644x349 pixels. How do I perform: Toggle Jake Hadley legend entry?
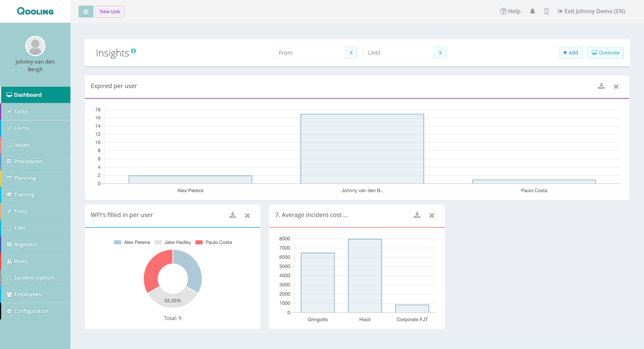pos(173,243)
